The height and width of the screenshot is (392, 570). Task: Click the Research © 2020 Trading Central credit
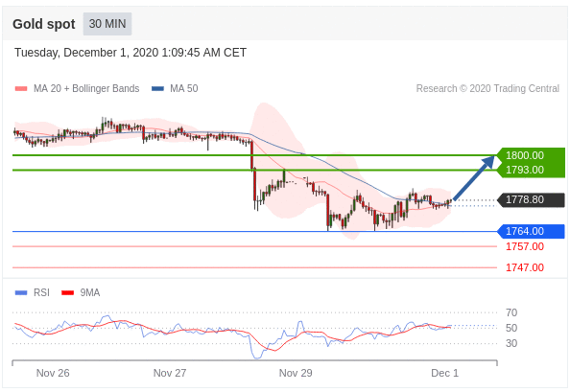tap(487, 88)
